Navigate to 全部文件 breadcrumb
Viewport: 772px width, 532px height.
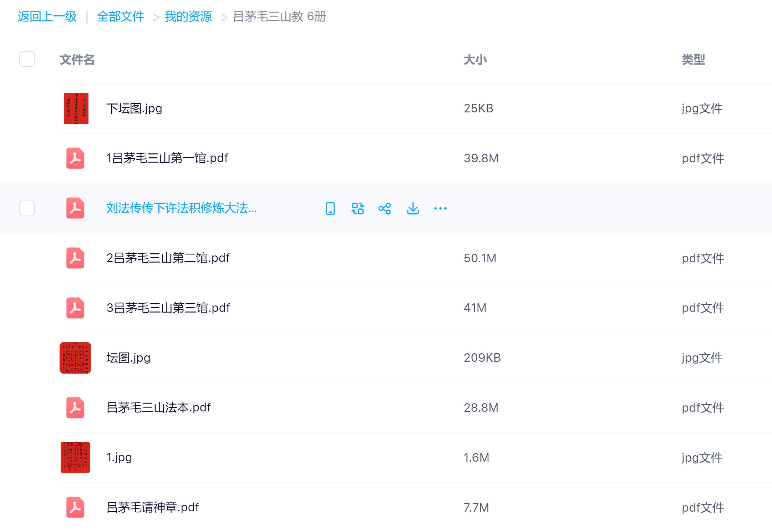(x=120, y=16)
